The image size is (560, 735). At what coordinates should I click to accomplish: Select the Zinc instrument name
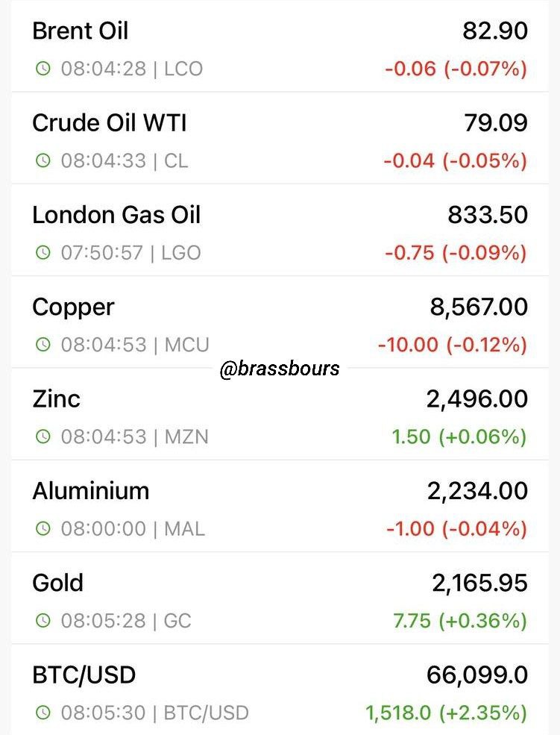(x=56, y=399)
